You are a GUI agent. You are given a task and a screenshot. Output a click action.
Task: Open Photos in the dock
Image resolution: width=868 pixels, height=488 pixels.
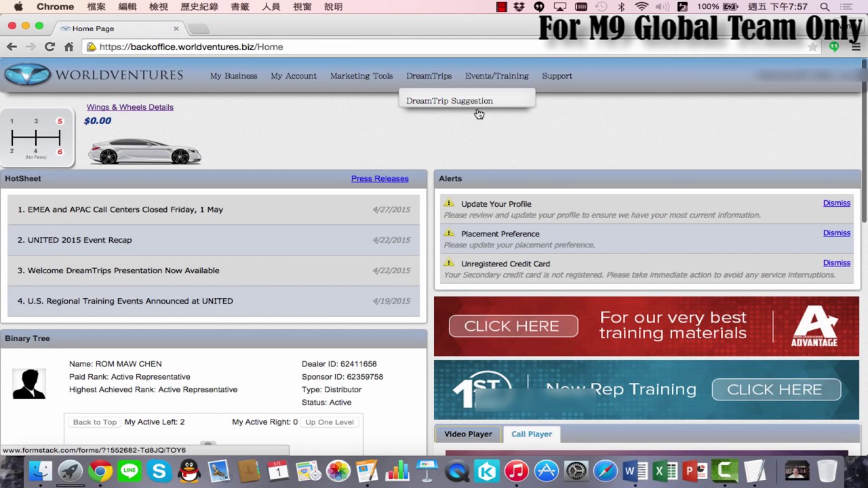(338, 471)
